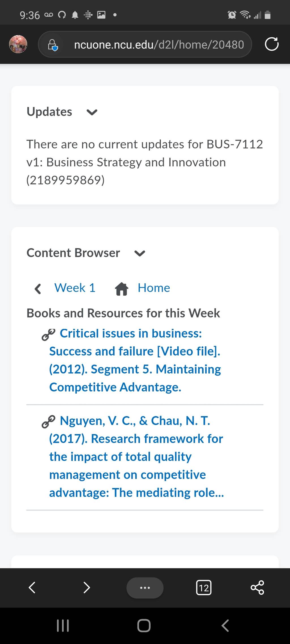Go back using Week 1 chevron
The width and height of the screenshot is (290, 644).
click(x=38, y=289)
